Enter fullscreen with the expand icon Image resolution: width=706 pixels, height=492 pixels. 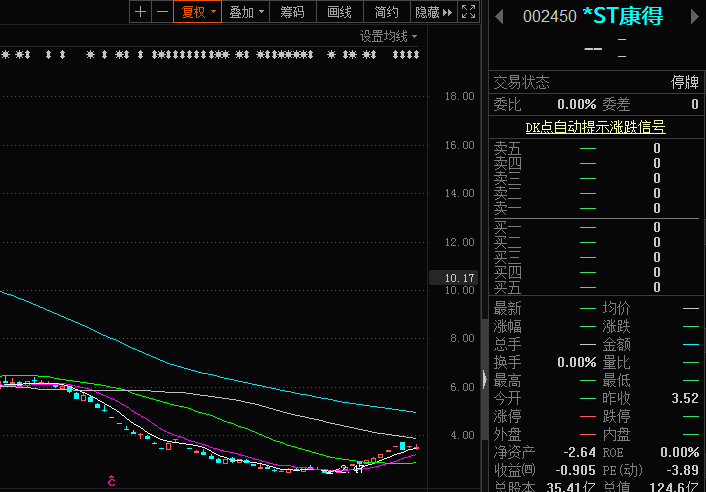468,12
